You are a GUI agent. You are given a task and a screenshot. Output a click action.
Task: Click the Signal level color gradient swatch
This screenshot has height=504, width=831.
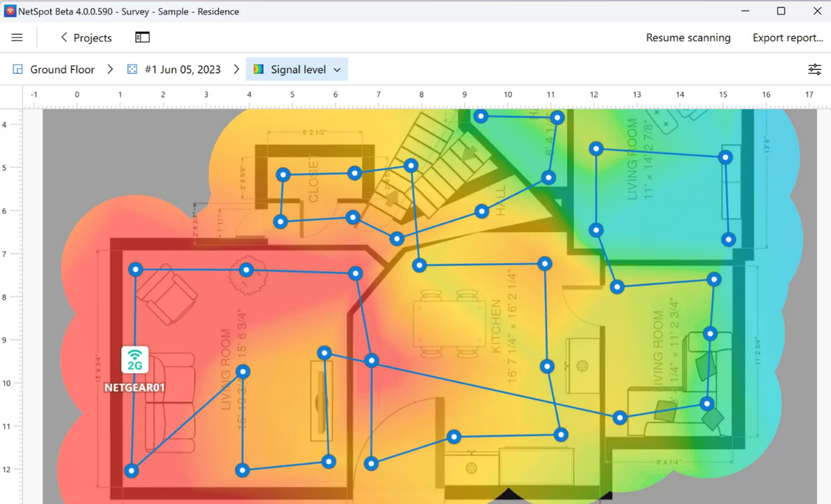click(259, 69)
